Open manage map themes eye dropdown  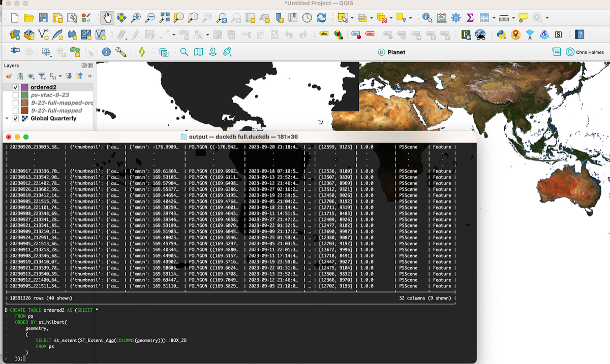(x=32, y=76)
